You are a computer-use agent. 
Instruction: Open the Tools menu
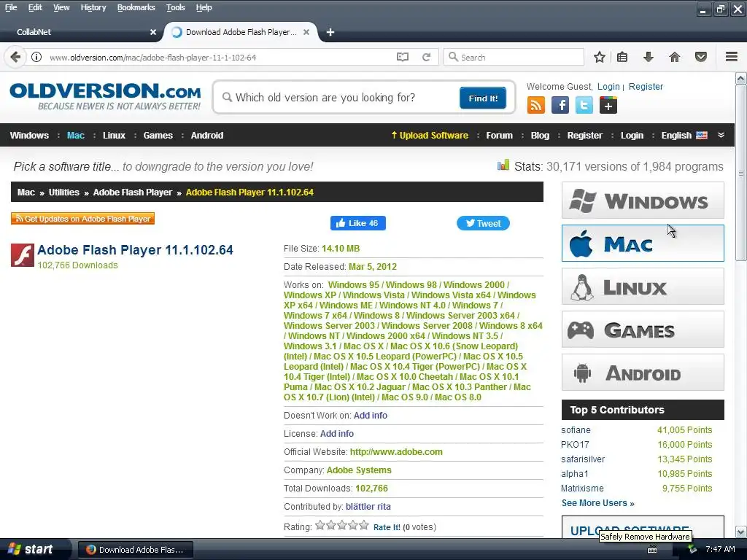(175, 7)
